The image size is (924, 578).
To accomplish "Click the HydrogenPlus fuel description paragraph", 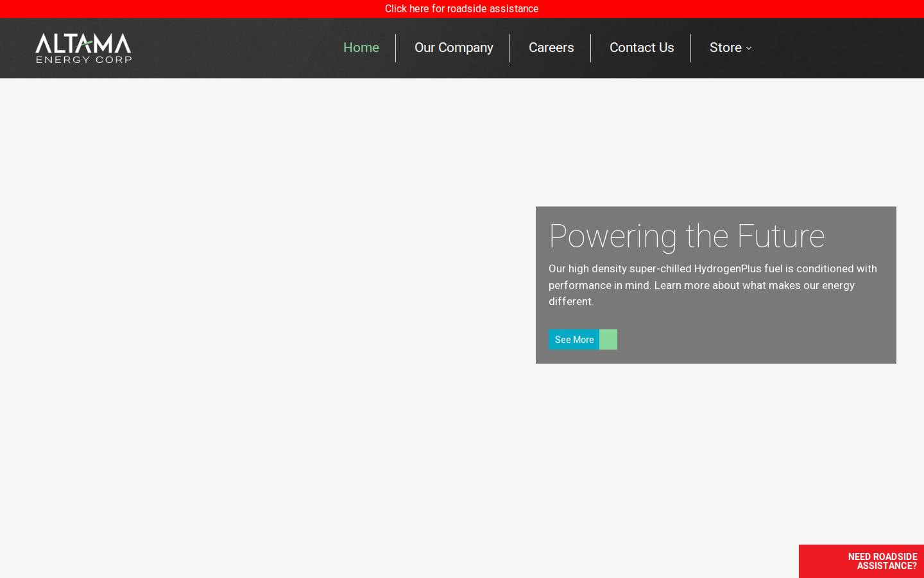I will pyautogui.click(x=713, y=285).
